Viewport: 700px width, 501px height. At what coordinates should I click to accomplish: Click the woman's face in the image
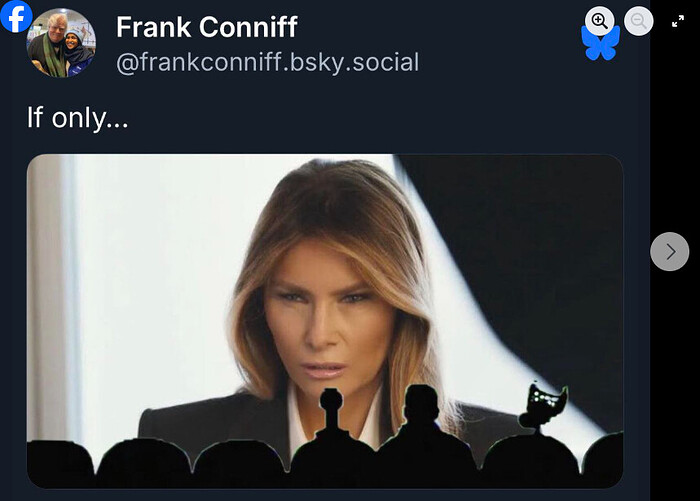[x=328, y=319]
